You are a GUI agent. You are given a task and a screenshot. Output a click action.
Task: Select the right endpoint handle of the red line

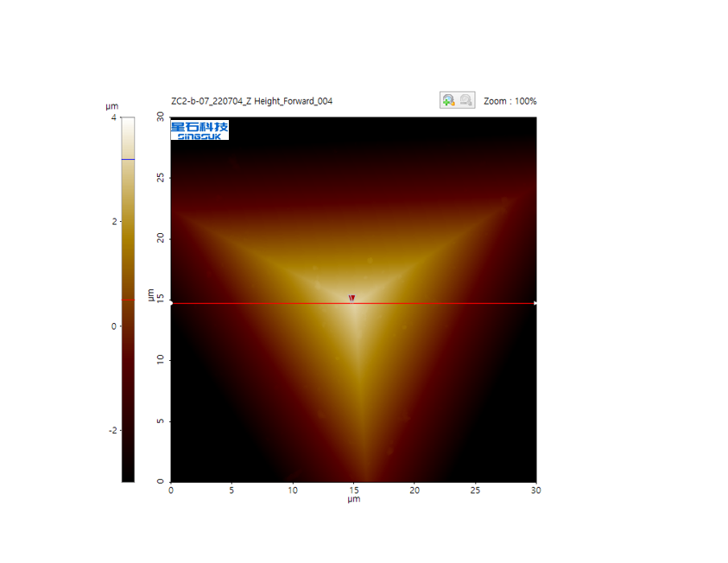coord(535,303)
